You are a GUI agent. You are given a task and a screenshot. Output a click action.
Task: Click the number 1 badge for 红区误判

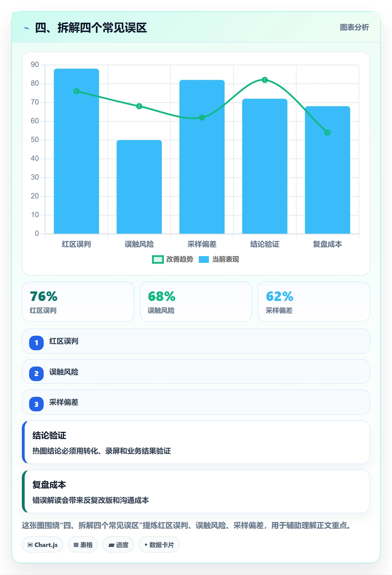(36, 343)
